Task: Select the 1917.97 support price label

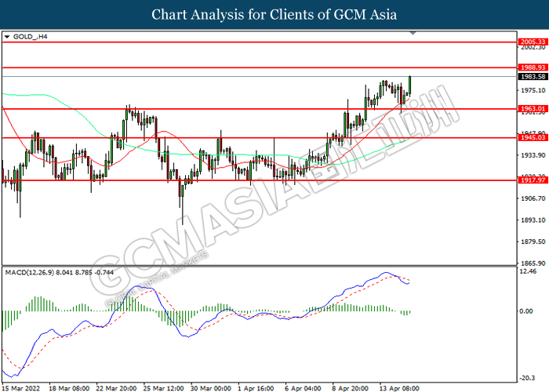Action: point(533,180)
